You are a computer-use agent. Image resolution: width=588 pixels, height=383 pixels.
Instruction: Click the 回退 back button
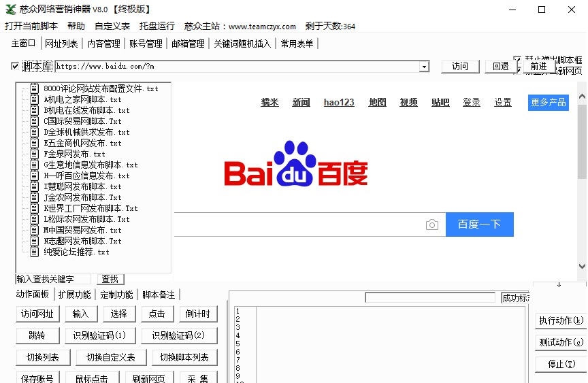[x=501, y=67]
